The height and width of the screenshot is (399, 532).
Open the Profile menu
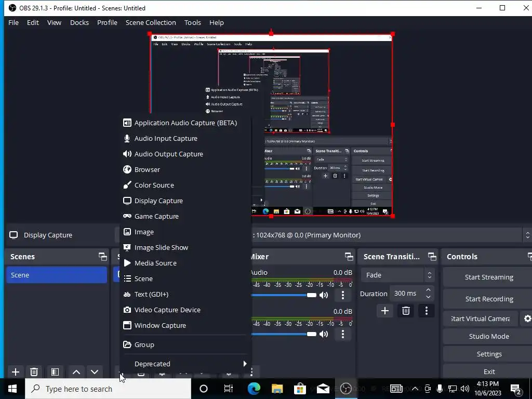[107, 22]
